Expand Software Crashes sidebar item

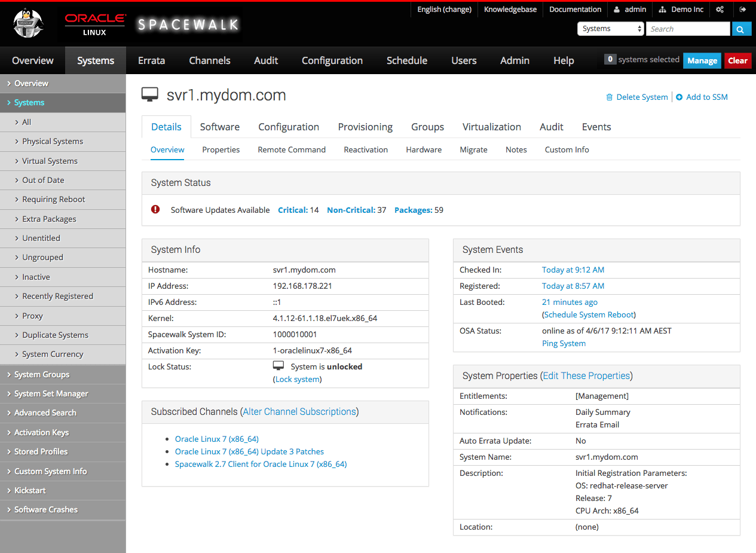click(x=63, y=509)
